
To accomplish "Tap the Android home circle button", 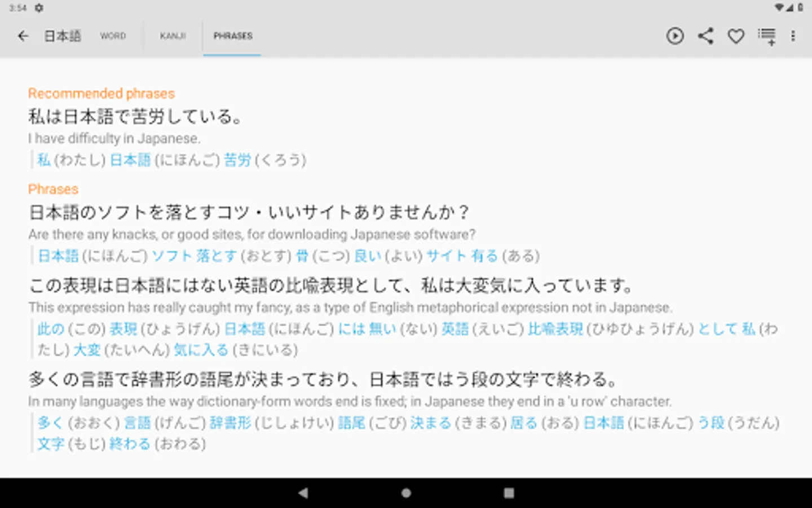I will (x=406, y=493).
